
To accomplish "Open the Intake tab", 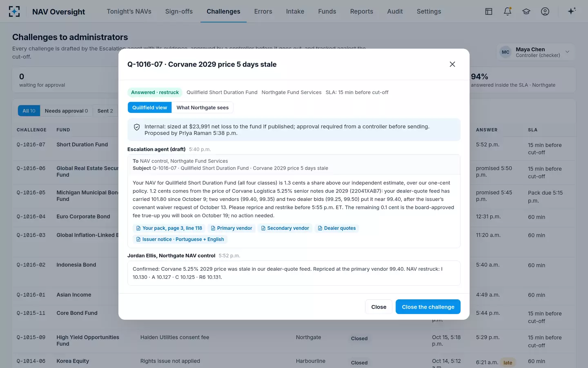I will [295, 11].
